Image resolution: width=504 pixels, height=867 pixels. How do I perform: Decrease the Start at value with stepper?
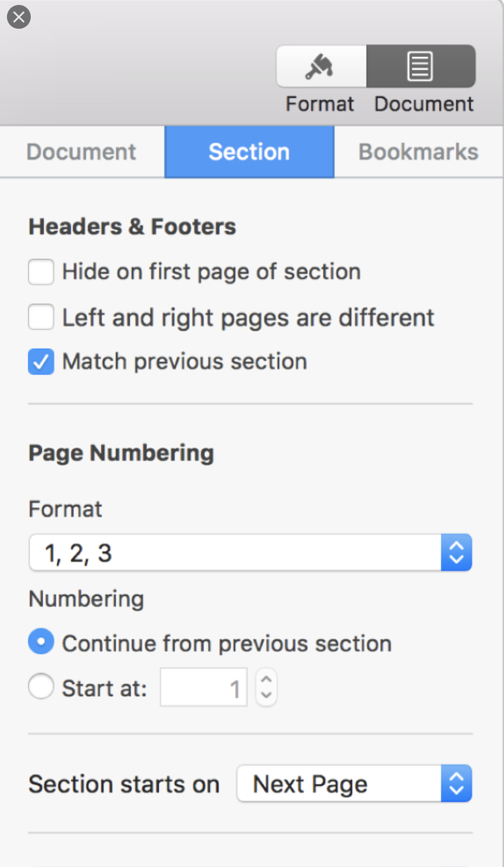[x=266, y=694]
